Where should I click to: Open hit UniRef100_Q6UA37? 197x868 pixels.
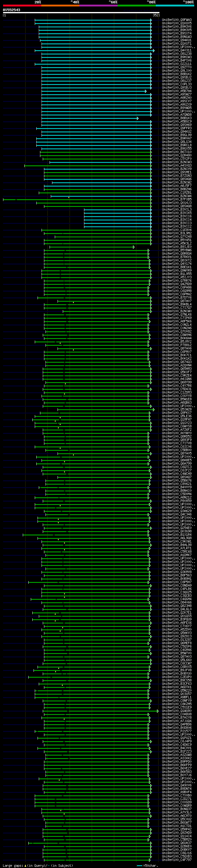point(177,843)
